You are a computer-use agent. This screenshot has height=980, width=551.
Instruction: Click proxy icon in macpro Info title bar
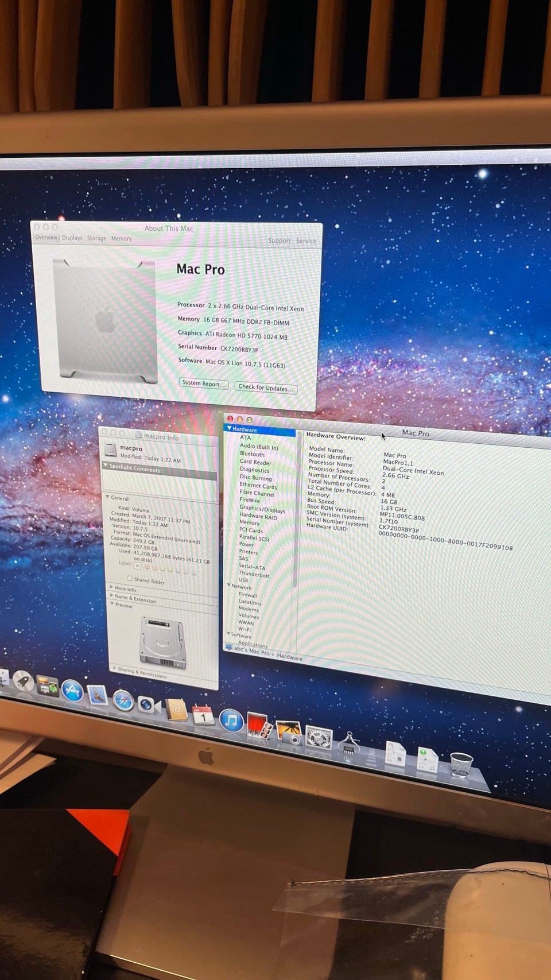click(138, 435)
